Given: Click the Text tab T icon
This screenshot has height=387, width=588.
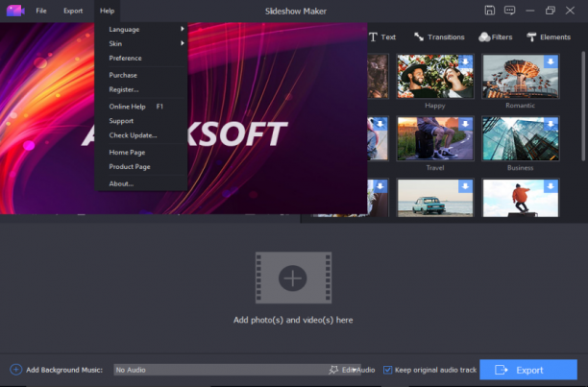Looking at the screenshot, I should tap(373, 37).
